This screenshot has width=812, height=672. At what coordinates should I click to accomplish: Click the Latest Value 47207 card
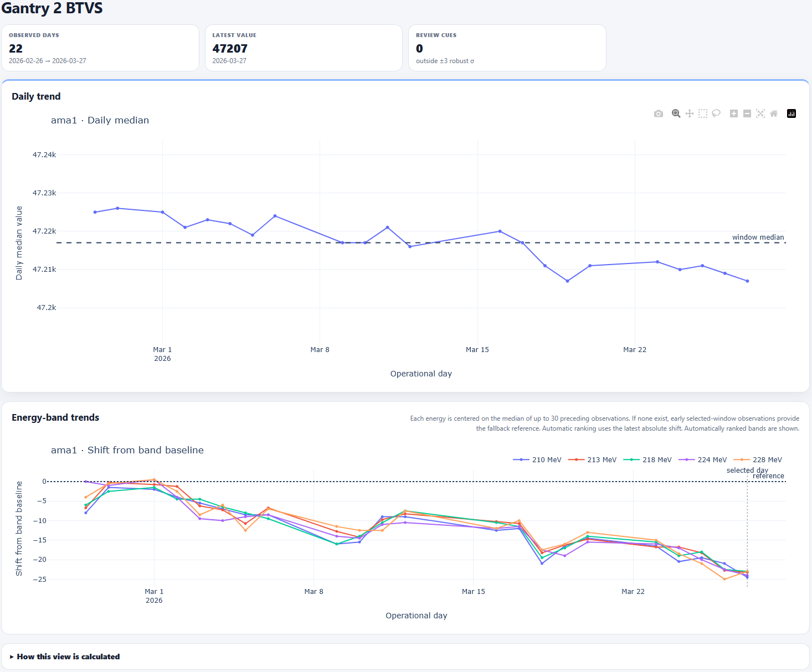(304, 48)
